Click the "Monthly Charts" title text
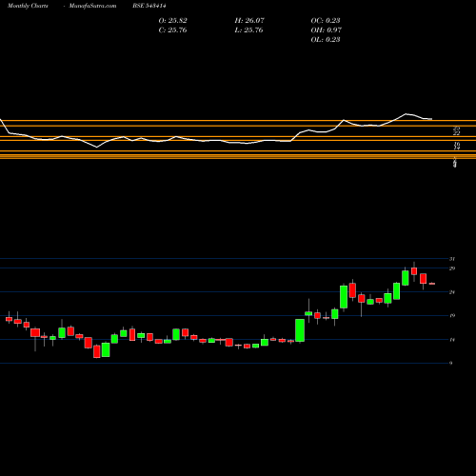Viewport: 476px width, 476px height. 28,6
